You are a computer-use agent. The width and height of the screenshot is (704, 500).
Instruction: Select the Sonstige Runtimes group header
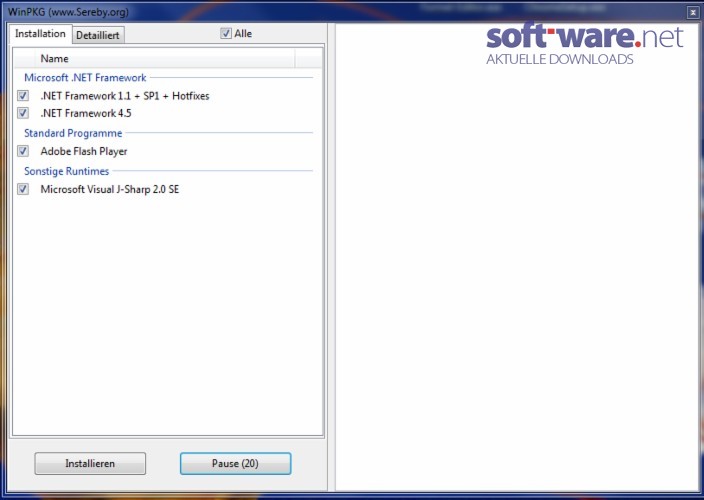click(66, 171)
